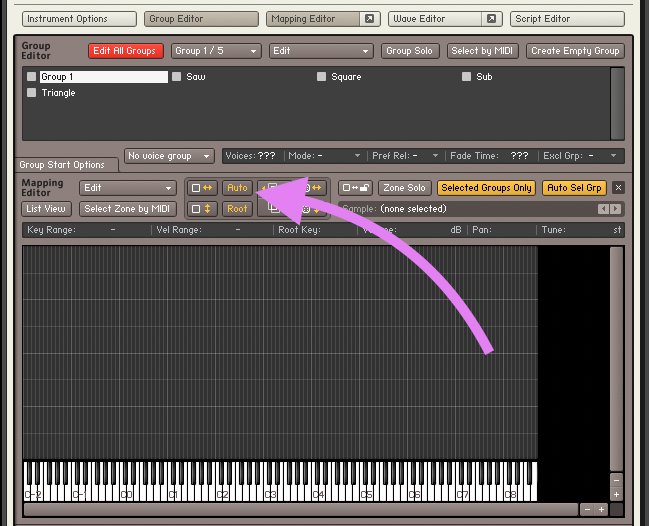Click the List View button
Screen dimensions: 649x526
(x=46, y=209)
